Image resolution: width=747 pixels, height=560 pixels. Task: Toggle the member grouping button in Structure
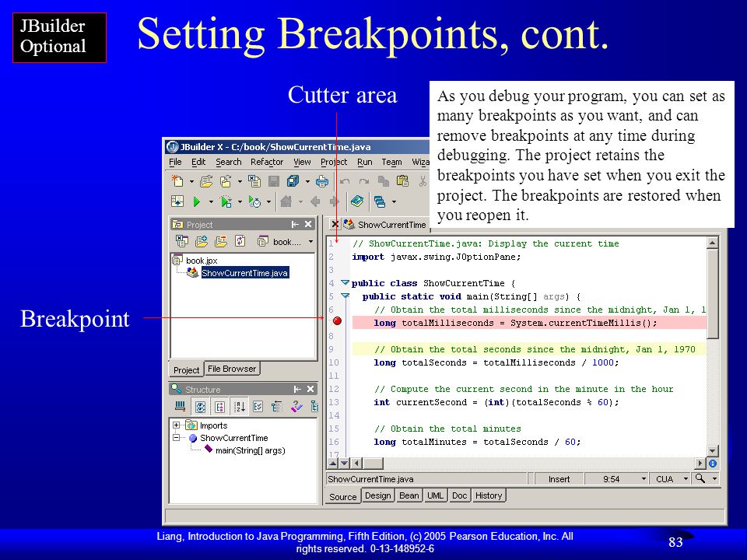[x=219, y=407]
